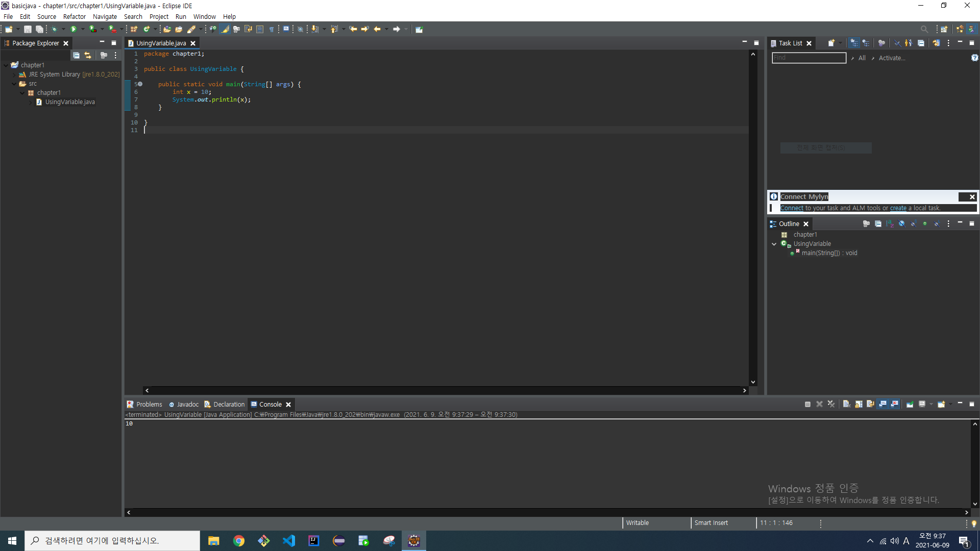Click the Activate... link in Task List
This screenshot has width=980, height=551.
pyautogui.click(x=892, y=58)
